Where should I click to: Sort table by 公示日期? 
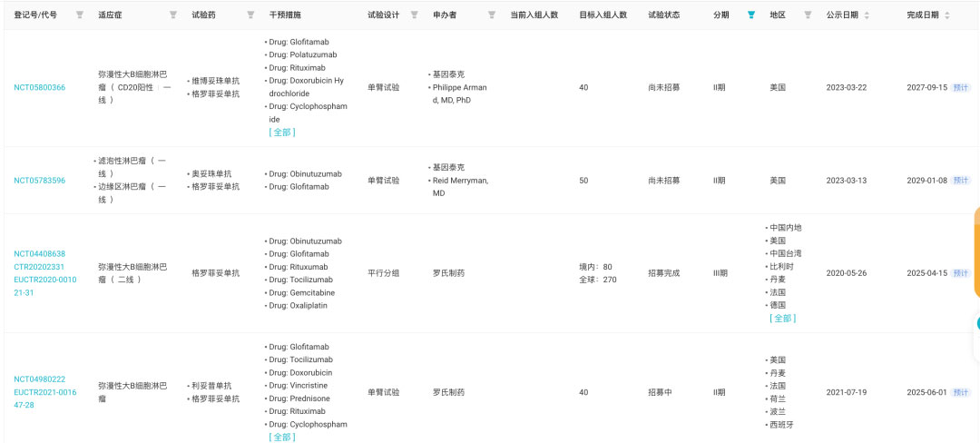point(866,15)
